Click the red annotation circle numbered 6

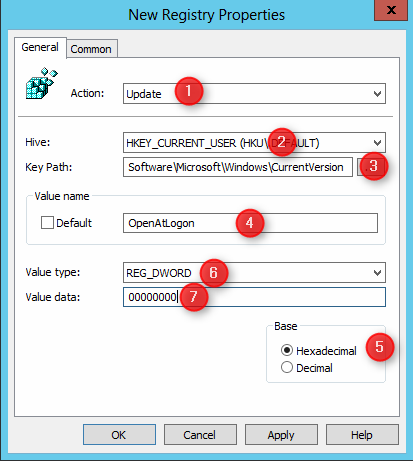point(214,273)
